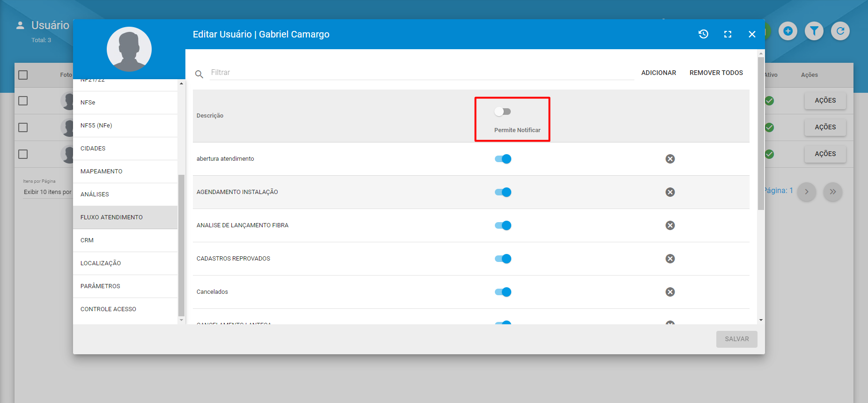Screen dimensions: 868x403
Task: Click the Descrição column header
Action: (210, 116)
